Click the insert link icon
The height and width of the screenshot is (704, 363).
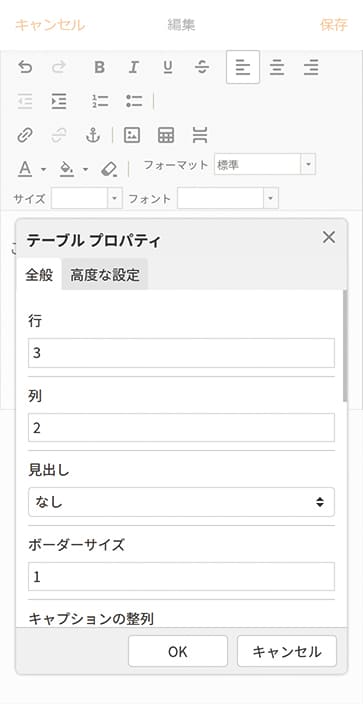(25, 135)
